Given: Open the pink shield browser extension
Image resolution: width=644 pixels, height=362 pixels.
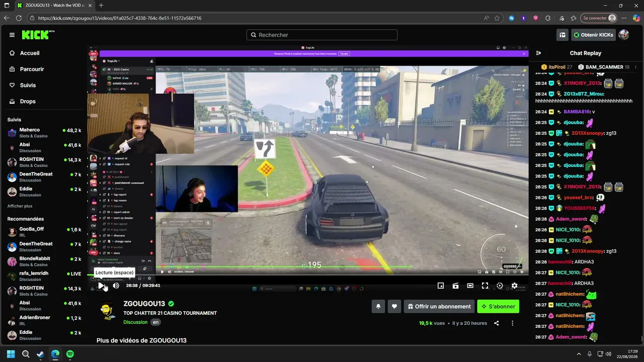Looking at the screenshot, I should coord(535,18).
